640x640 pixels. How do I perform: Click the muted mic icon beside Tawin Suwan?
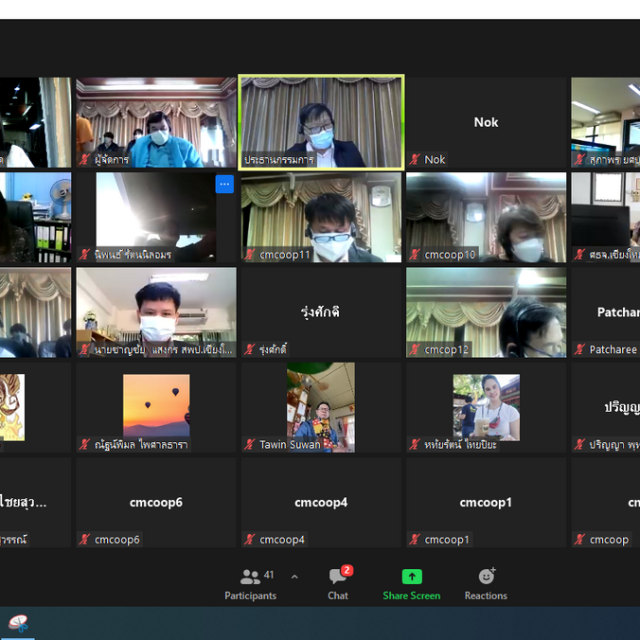click(250, 445)
